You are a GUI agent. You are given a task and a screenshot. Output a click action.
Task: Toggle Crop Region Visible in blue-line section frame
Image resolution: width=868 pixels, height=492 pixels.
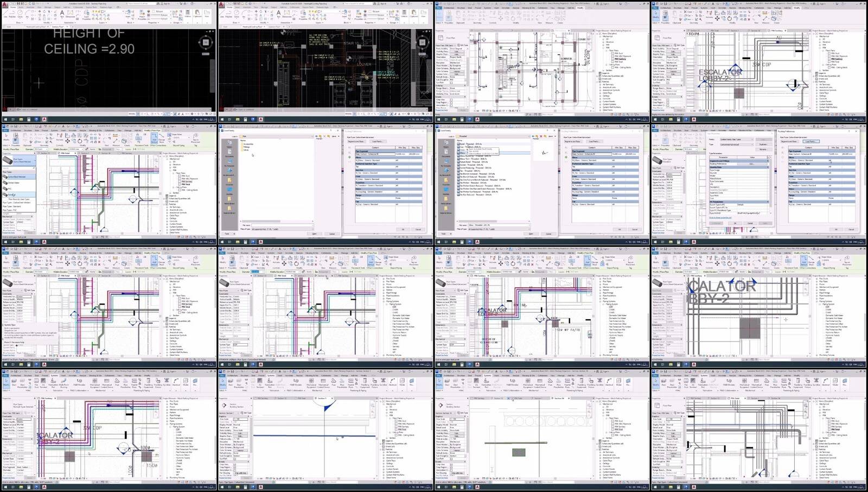click(234, 468)
